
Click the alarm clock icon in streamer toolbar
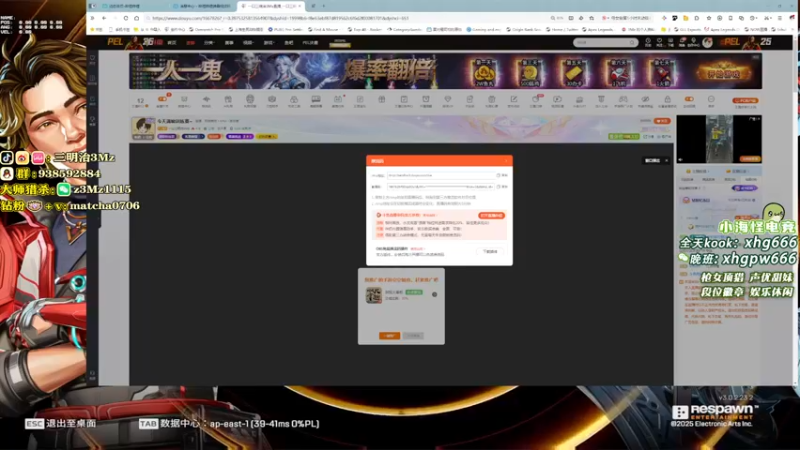click(x=426, y=99)
